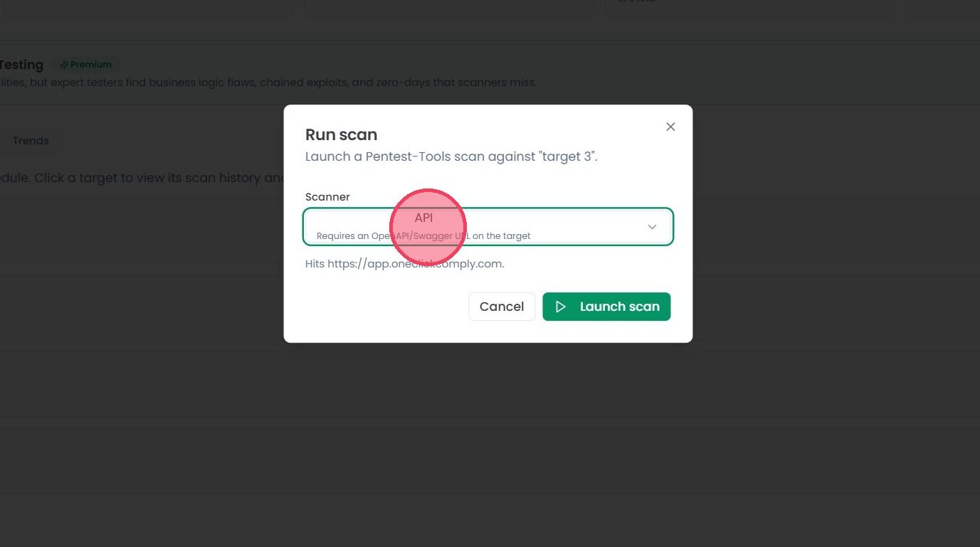Click the app.oneclickcomply.com URL text
Screen dimensions: 980x547
point(416,264)
